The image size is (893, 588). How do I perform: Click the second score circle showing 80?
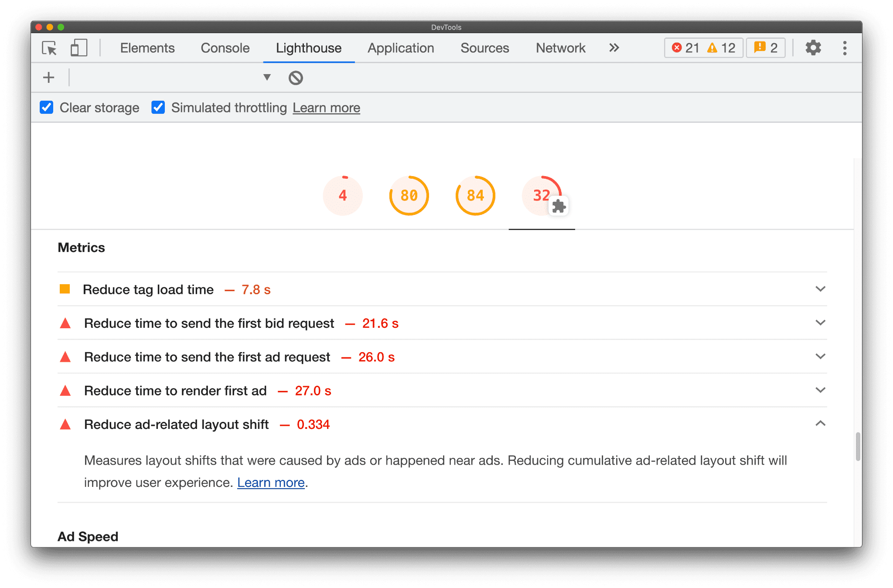[x=408, y=195]
